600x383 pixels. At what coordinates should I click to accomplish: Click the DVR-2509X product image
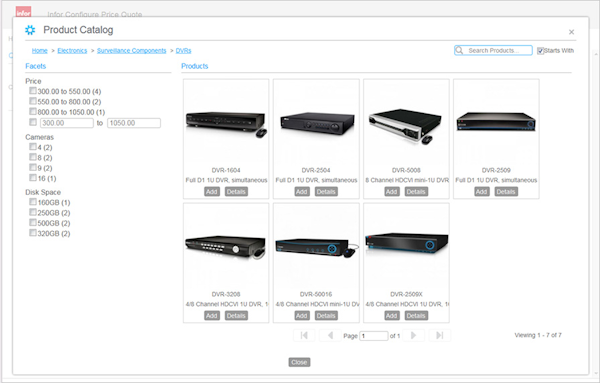(x=406, y=247)
